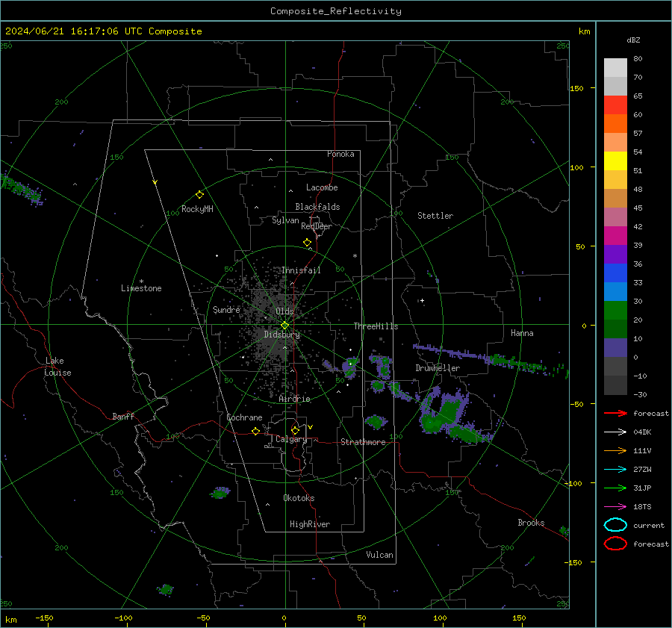This screenshot has height=628, width=672.
Task: Click the Blackfalds town label
Action: pyautogui.click(x=317, y=207)
